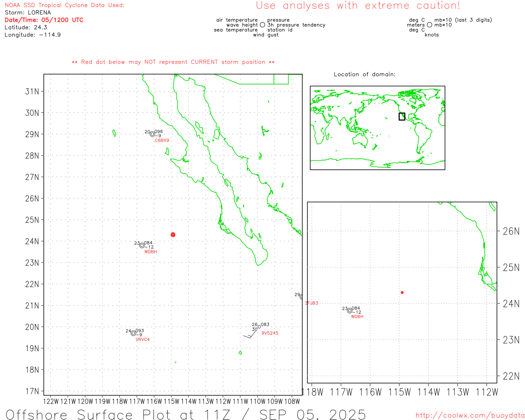Click station label 3FJB3
525x420 pixels.
(311, 303)
